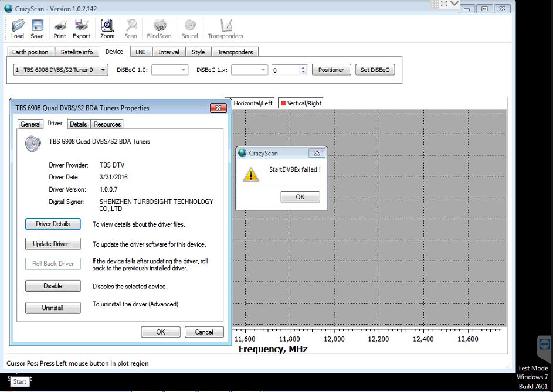Go to the Style tab

(x=198, y=52)
